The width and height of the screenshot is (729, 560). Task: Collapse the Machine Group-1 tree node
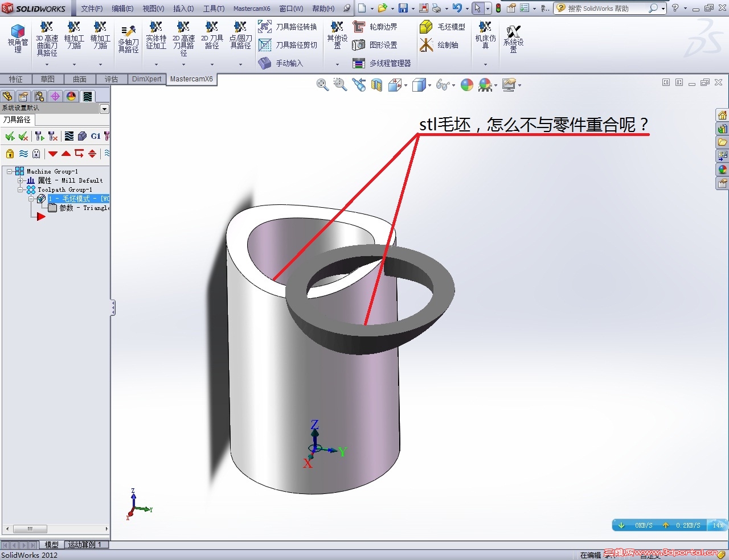click(10, 171)
